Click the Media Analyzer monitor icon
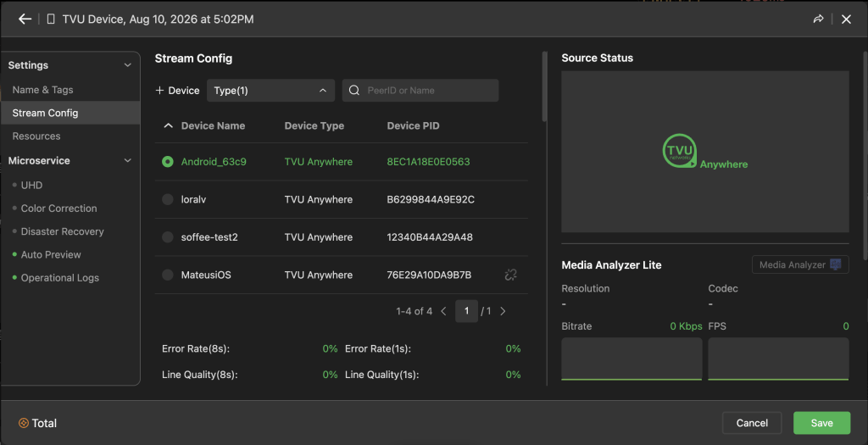The width and height of the screenshot is (868, 445). pos(835,264)
